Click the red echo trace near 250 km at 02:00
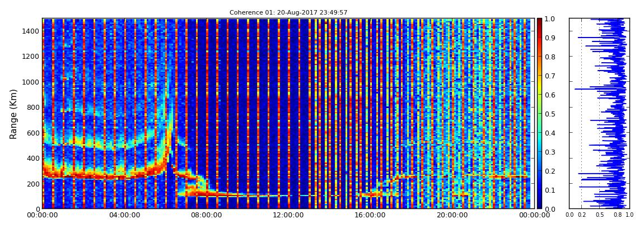The height and width of the screenshot is (228, 644). (83, 176)
